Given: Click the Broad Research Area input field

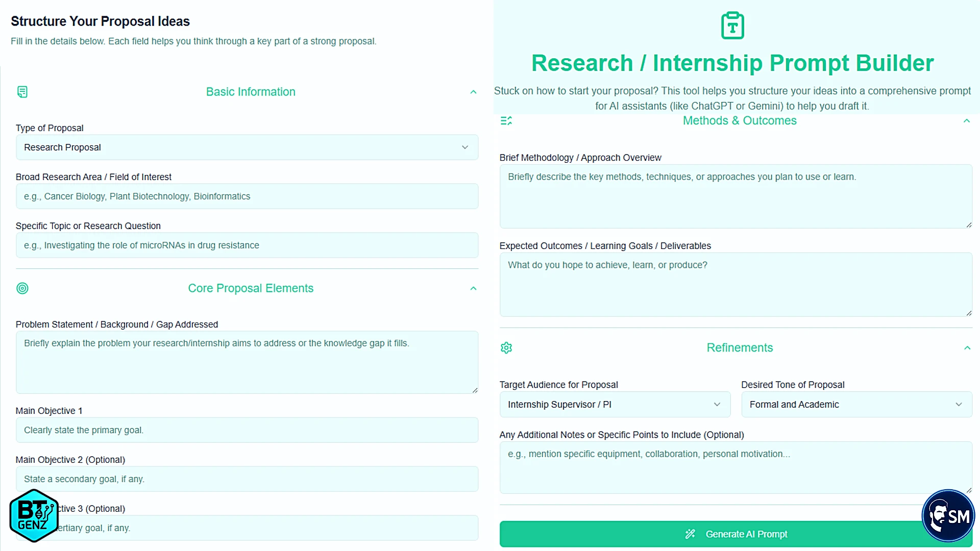Looking at the screenshot, I should click(x=247, y=196).
